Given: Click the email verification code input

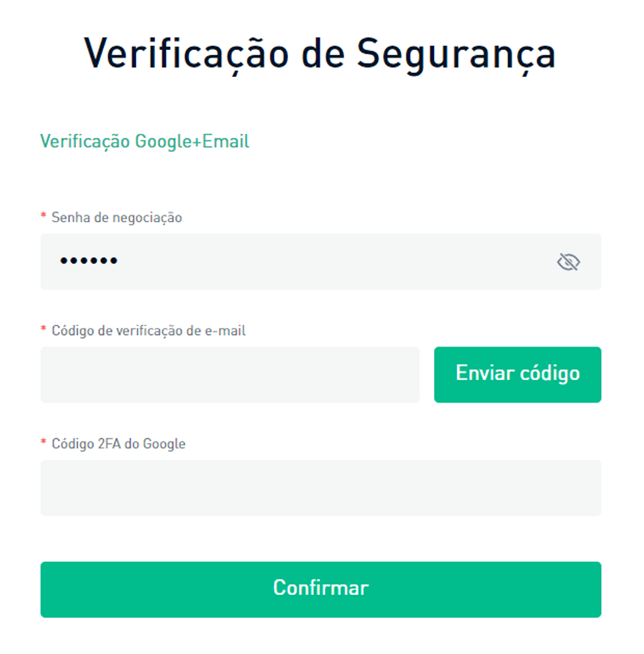Looking at the screenshot, I should [x=230, y=374].
